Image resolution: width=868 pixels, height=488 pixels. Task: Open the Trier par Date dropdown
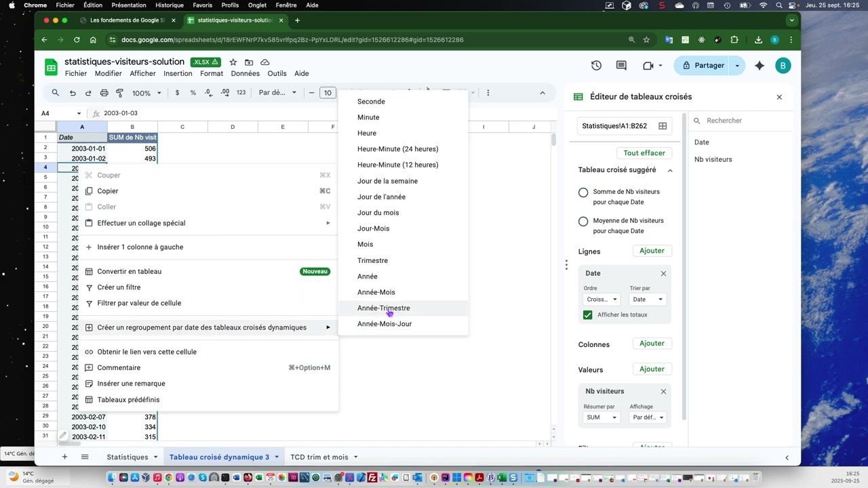tap(648, 299)
